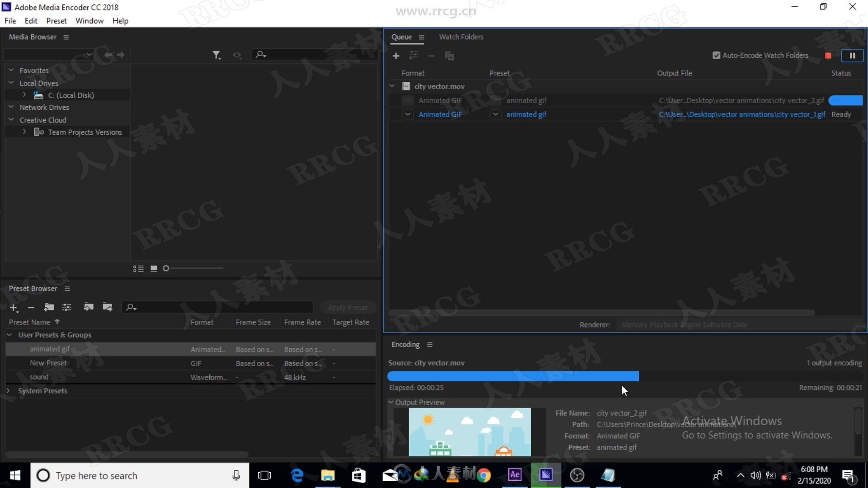
Task: Click the output preview thumbnail
Action: coord(470,432)
